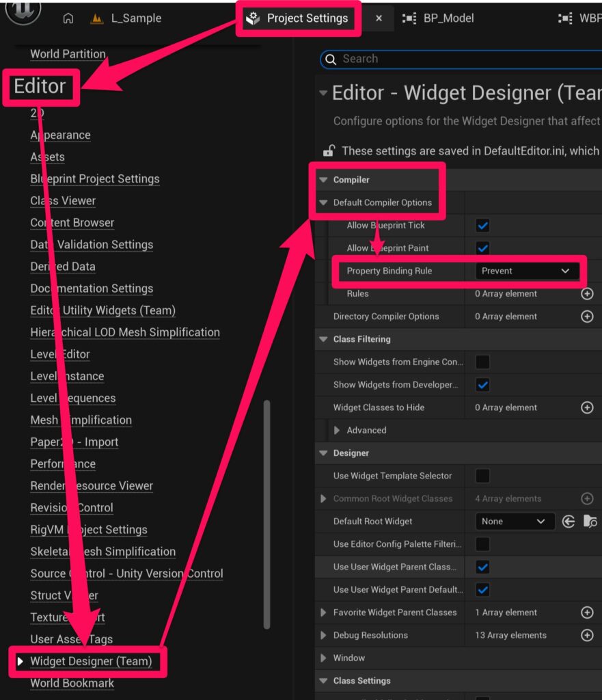Add element to Widget Classes to Hide
Viewport: 602px width, 700px height.
pos(586,407)
